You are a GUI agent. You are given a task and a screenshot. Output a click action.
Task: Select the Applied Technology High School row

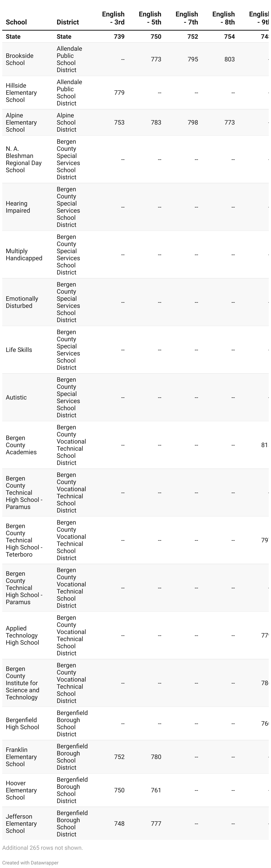pos(22,635)
